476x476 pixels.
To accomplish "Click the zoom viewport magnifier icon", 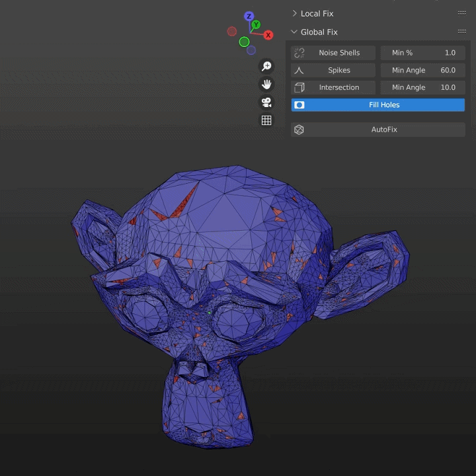I will (x=266, y=66).
